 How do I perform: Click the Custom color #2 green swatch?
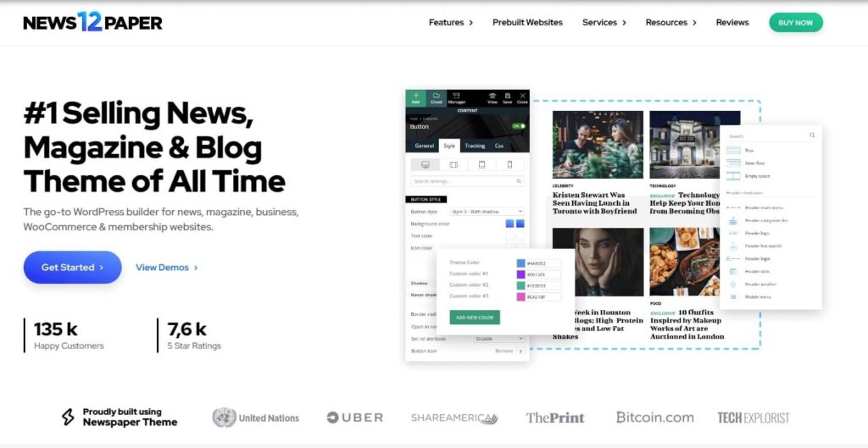[521, 285]
